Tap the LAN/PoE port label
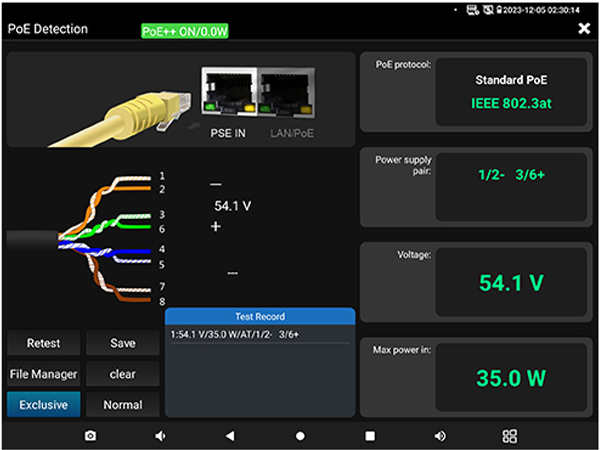 point(292,133)
